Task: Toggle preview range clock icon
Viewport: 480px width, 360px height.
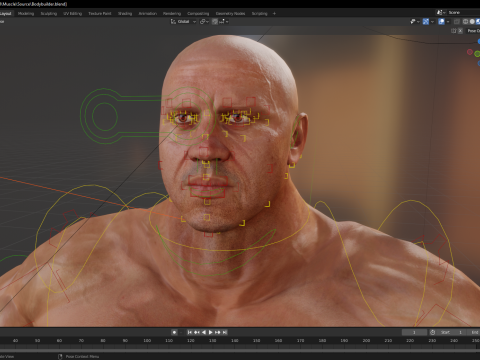Action: tap(432, 332)
